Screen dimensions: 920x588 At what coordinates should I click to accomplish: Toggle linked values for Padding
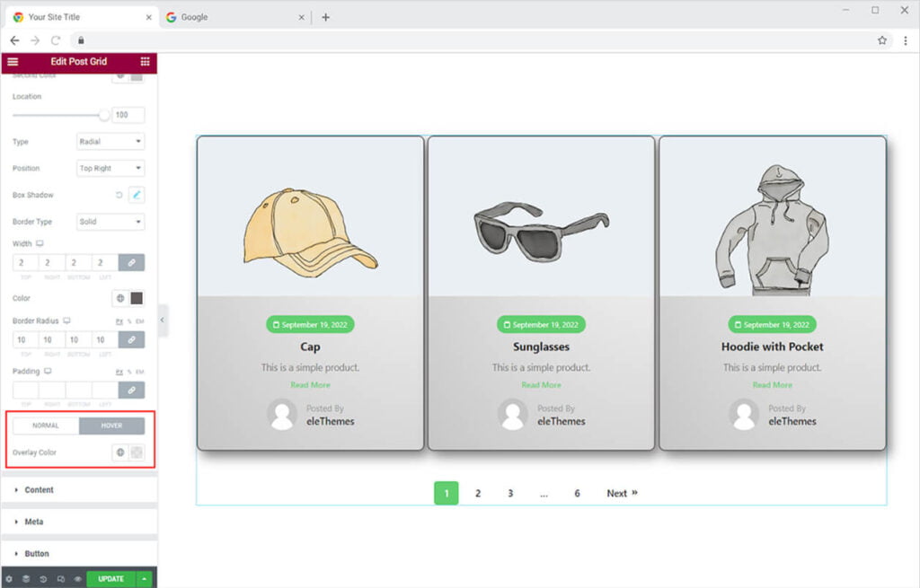(x=131, y=391)
